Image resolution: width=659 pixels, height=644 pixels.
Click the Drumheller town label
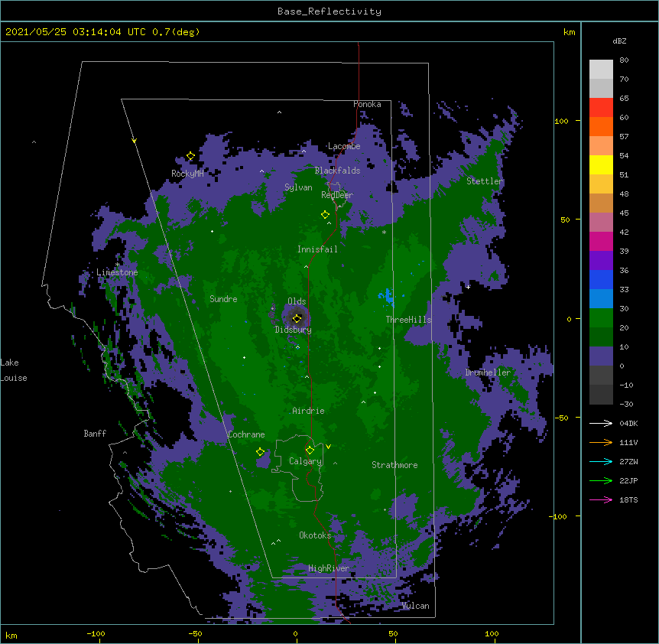point(488,372)
